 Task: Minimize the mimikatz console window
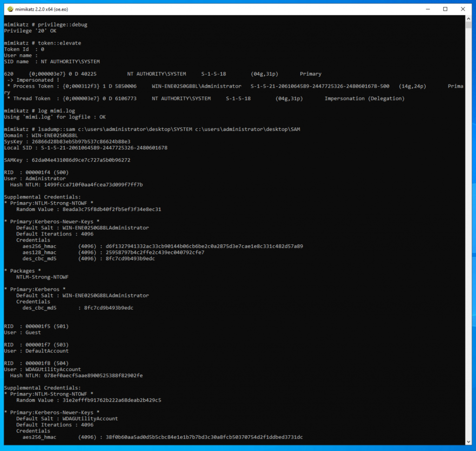click(x=428, y=9)
